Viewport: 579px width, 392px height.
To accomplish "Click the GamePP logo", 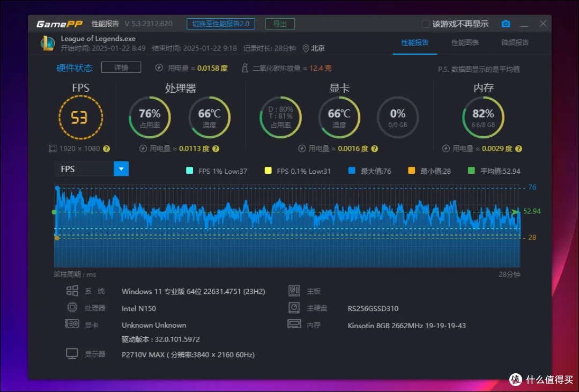I will pyautogui.click(x=60, y=24).
